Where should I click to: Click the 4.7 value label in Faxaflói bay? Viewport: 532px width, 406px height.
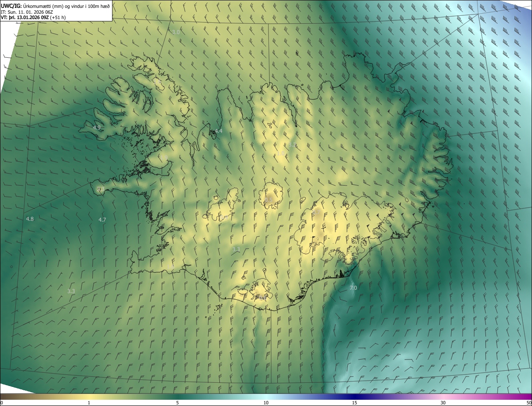(102, 220)
